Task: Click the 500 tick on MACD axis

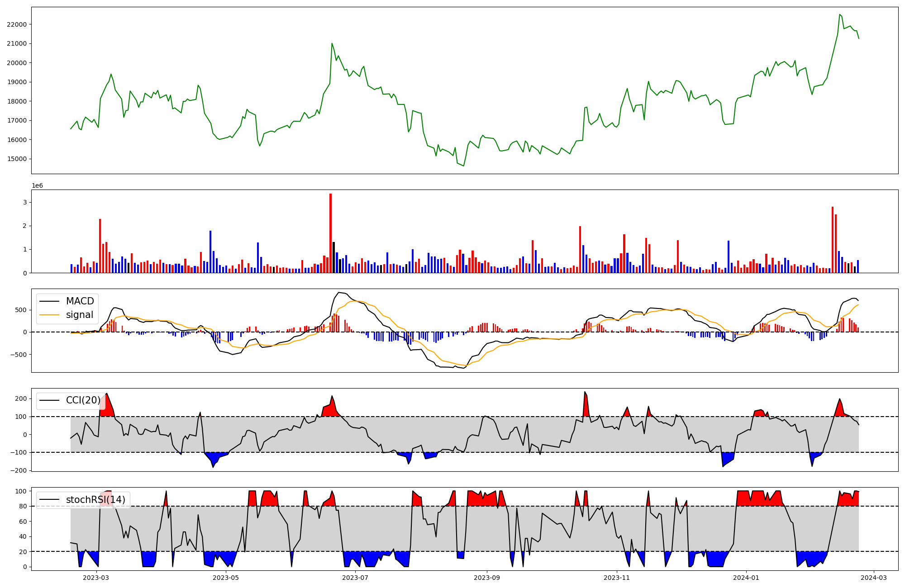Action: click(x=22, y=310)
